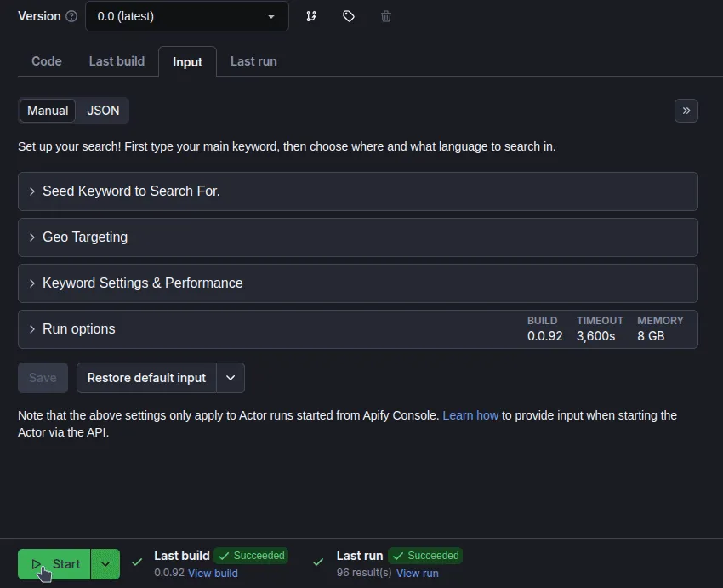Open the Code tab
This screenshot has height=588, width=723.
pos(47,61)
